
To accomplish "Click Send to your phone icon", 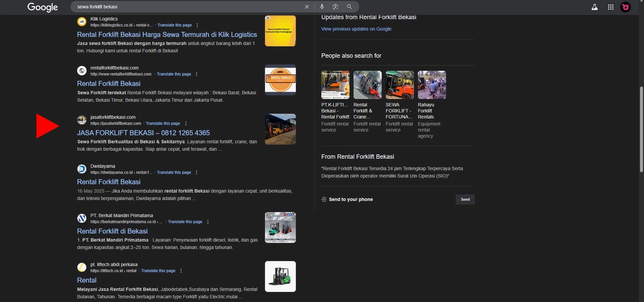I will tap(324, 199).
